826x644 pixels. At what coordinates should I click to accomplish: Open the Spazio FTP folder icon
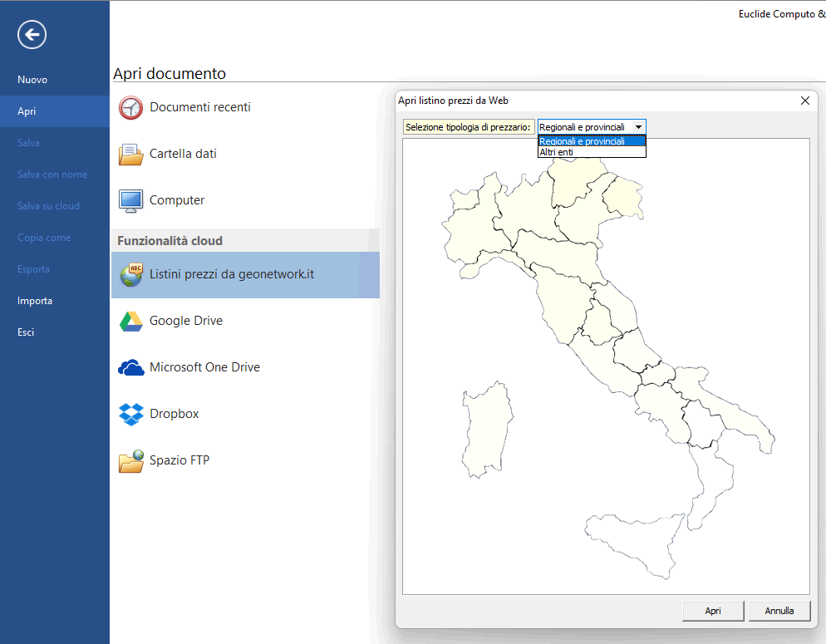pos(131,460)
